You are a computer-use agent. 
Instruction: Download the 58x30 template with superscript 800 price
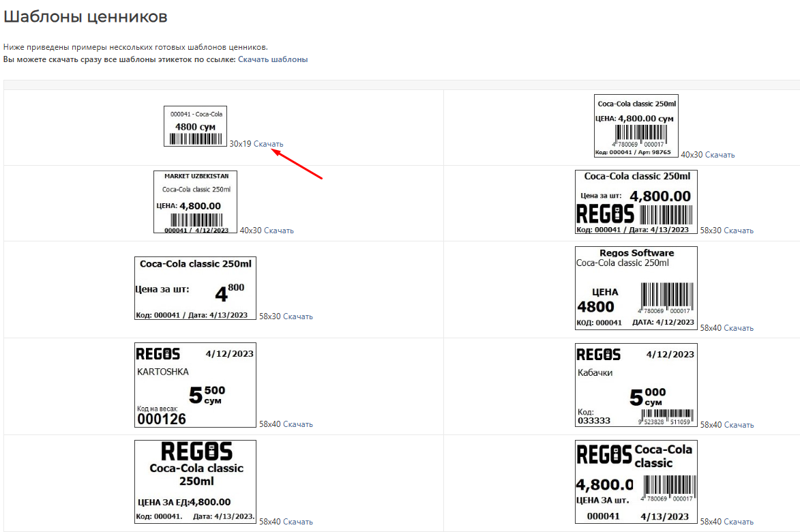[297, 316]
